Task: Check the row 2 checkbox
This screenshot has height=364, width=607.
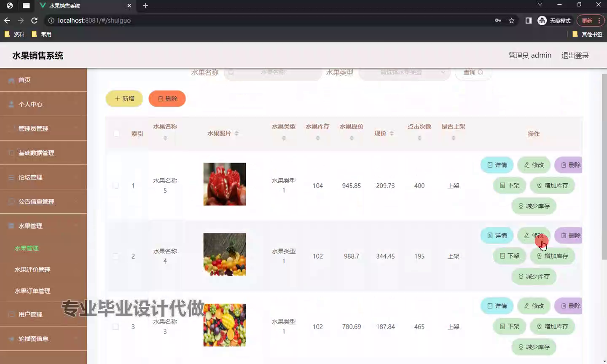Action: point(115,256)
